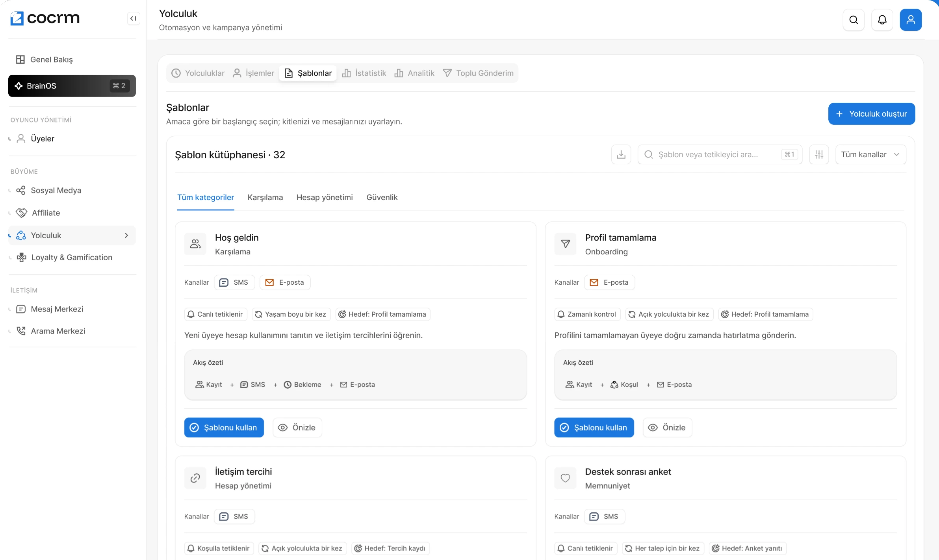Select the Karşılama category tab
The width and height of the screenshot is (939, 560).
(265, 197)
